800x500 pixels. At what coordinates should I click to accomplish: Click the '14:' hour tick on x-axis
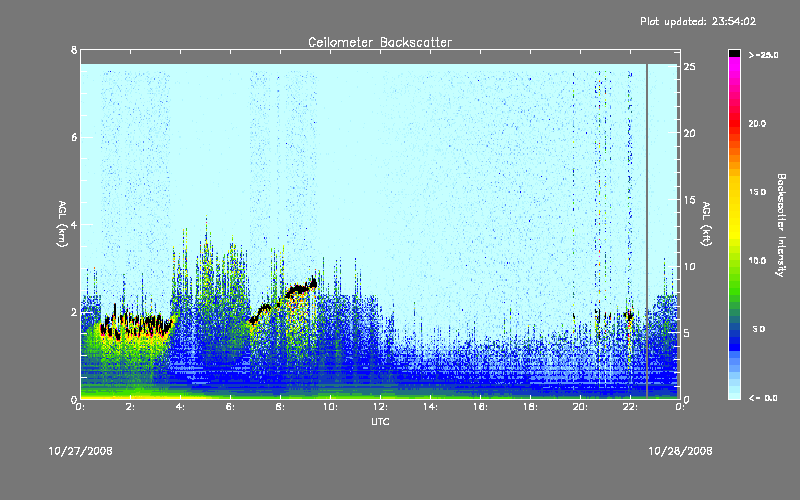click(x=430, y=407)
